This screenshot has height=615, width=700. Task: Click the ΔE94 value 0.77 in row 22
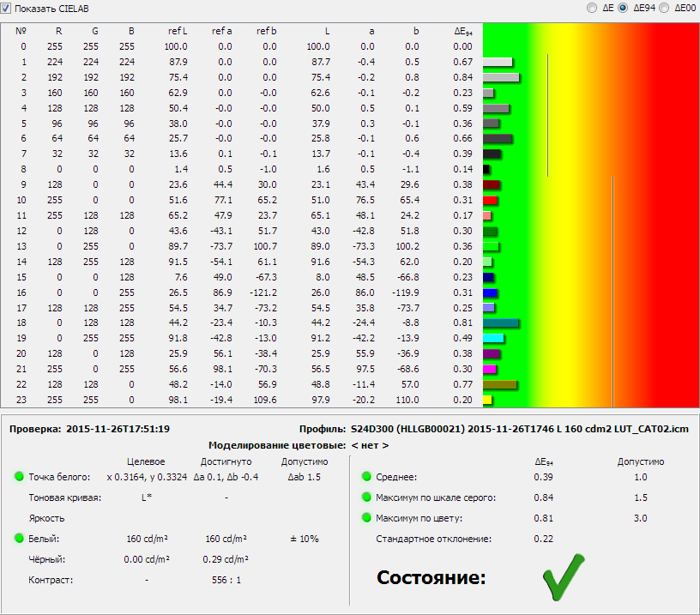(x=463, y=384)
